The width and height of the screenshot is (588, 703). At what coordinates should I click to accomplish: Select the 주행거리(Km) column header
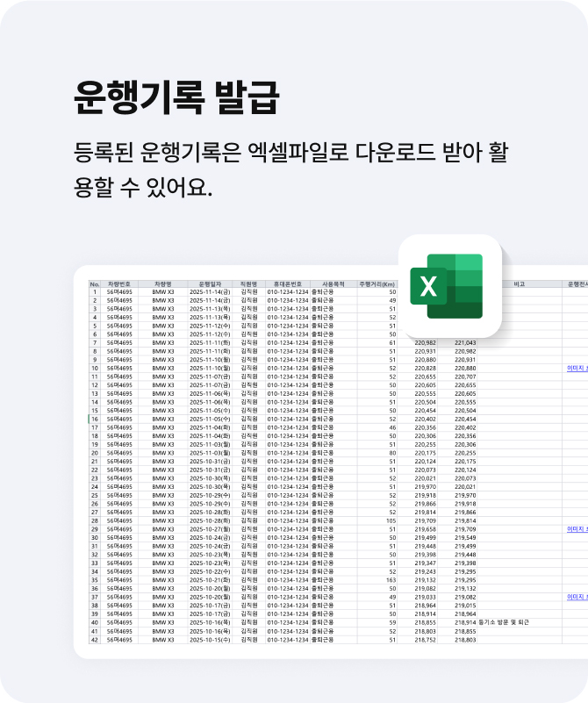coord(377,284)
